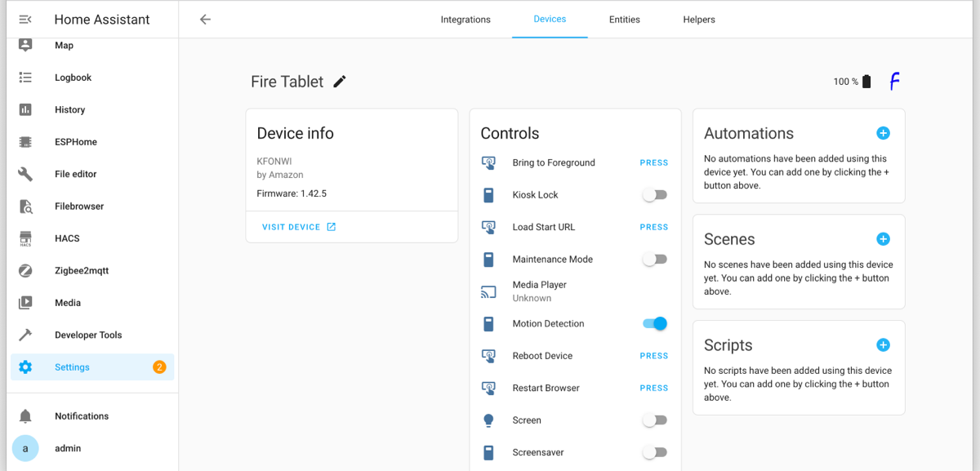Image resolution: width=980 pixels, height=471 pixels.
Task: Add a script with the plus icon
Action: click(x=883, y=345)
